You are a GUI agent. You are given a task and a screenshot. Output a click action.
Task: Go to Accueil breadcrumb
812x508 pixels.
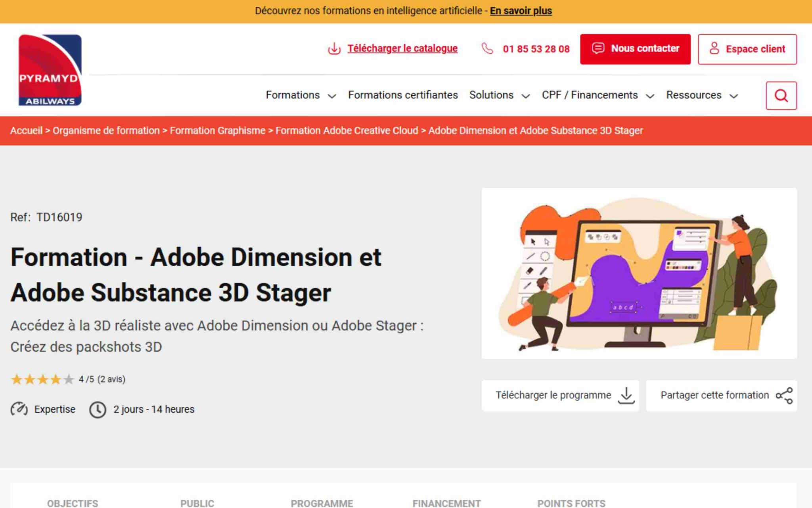[x=26, y=131]
